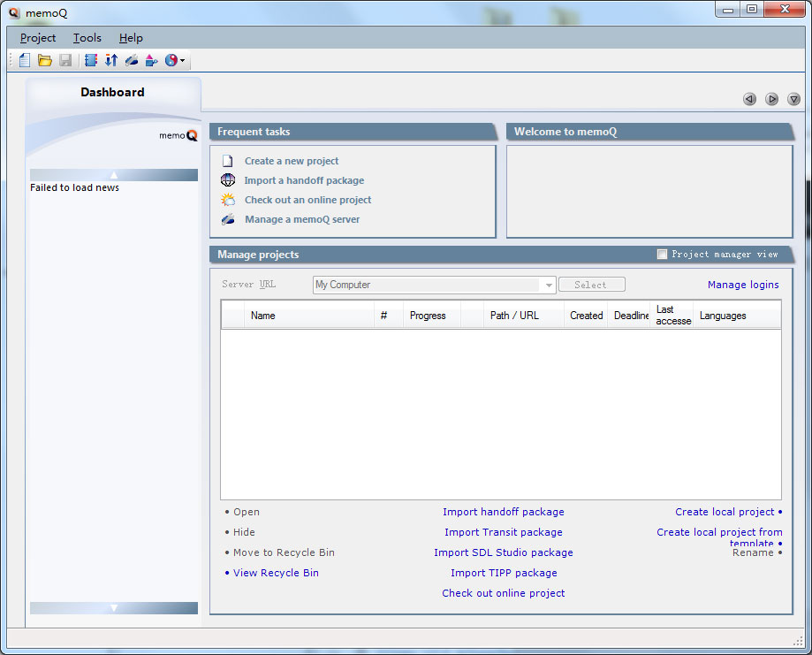Click the yin-yang language toolbar icon

coord(171,59)
